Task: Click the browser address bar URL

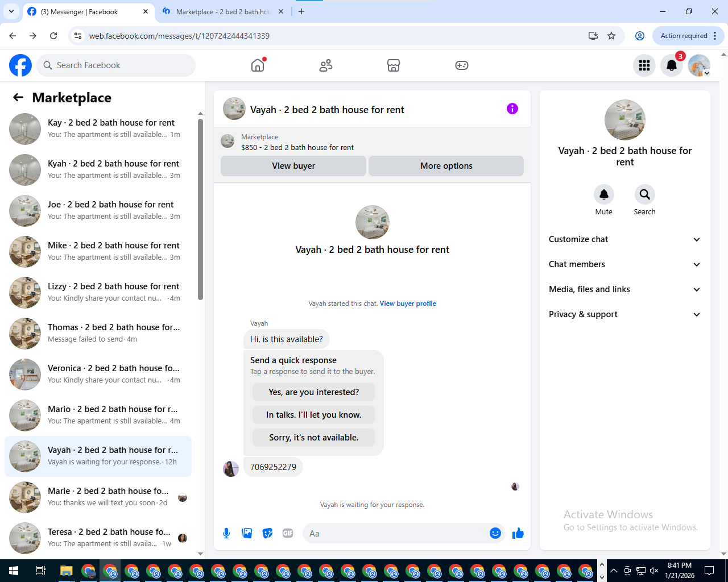Action: (x=179, y=36)
